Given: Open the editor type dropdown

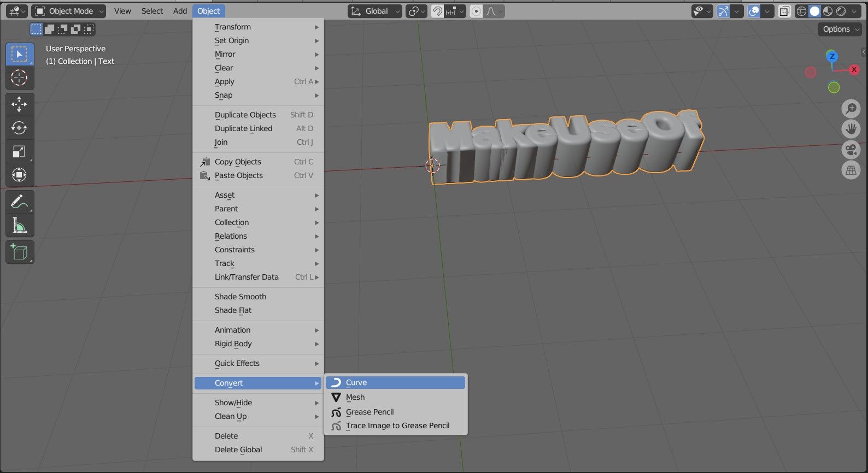Looking at the screenshot, I should point(16,11).
